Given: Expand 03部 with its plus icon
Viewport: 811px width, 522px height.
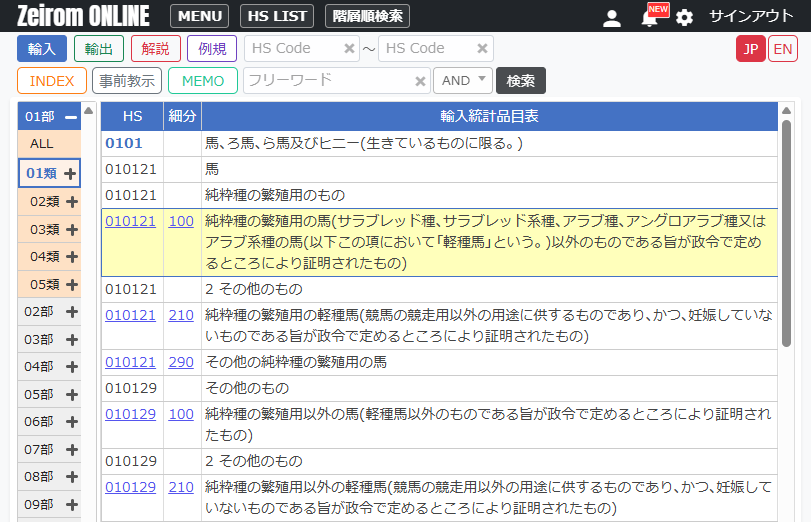Looking at the screenshot, I should tap(72, 339).
